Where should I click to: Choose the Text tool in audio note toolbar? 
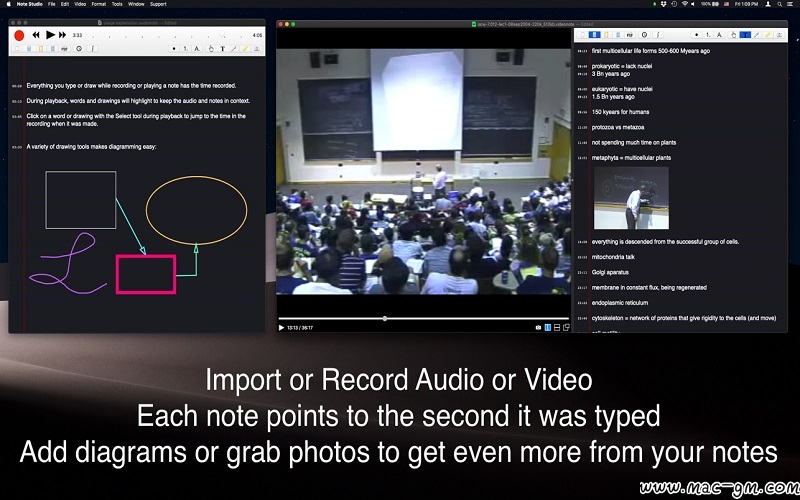point(222,48)
